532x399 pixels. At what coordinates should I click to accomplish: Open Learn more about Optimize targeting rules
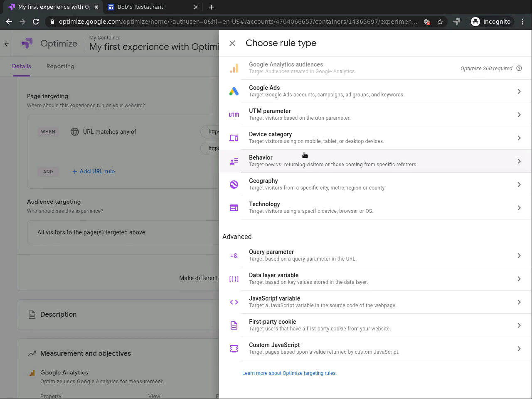click(x=289, y=373)
